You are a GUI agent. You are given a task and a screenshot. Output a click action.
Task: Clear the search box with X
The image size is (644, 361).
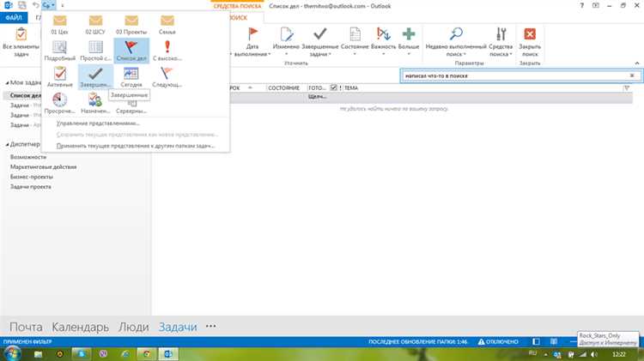(632, 76)
